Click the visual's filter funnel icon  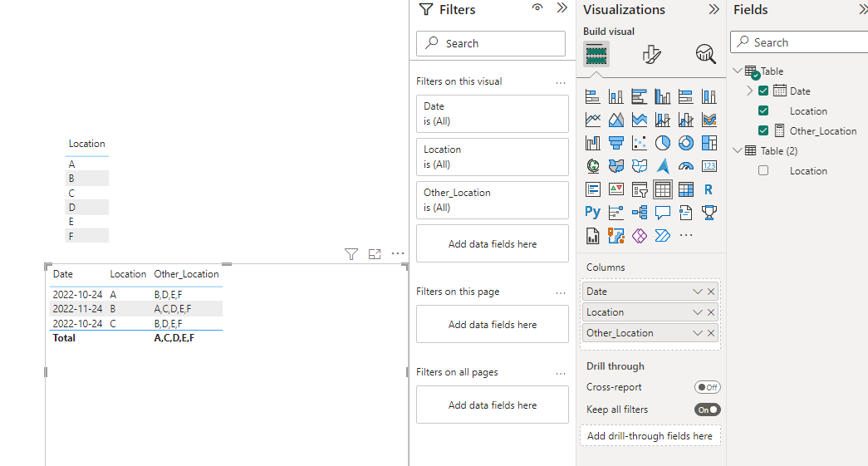[x=351, y=254]
